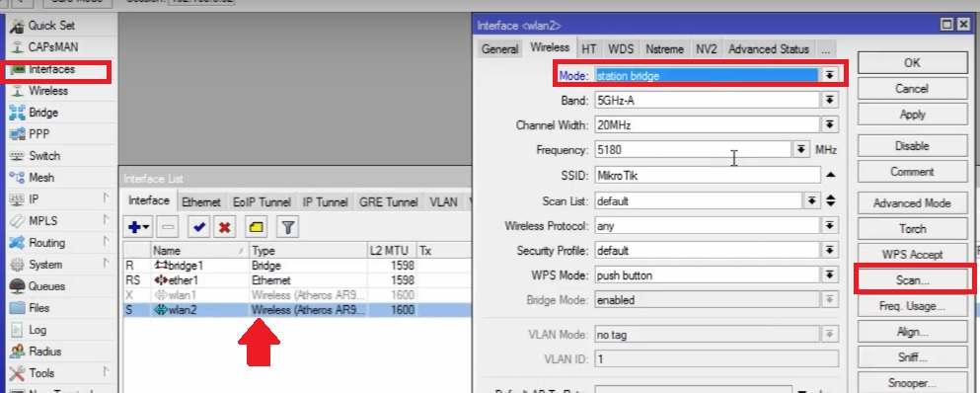Open Queues in the sidebar
980x393 pixels.
[x=46, y=286]
